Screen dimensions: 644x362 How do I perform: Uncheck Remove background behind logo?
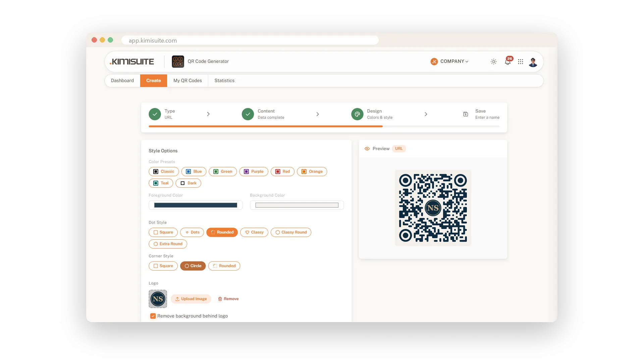(153, 316)
